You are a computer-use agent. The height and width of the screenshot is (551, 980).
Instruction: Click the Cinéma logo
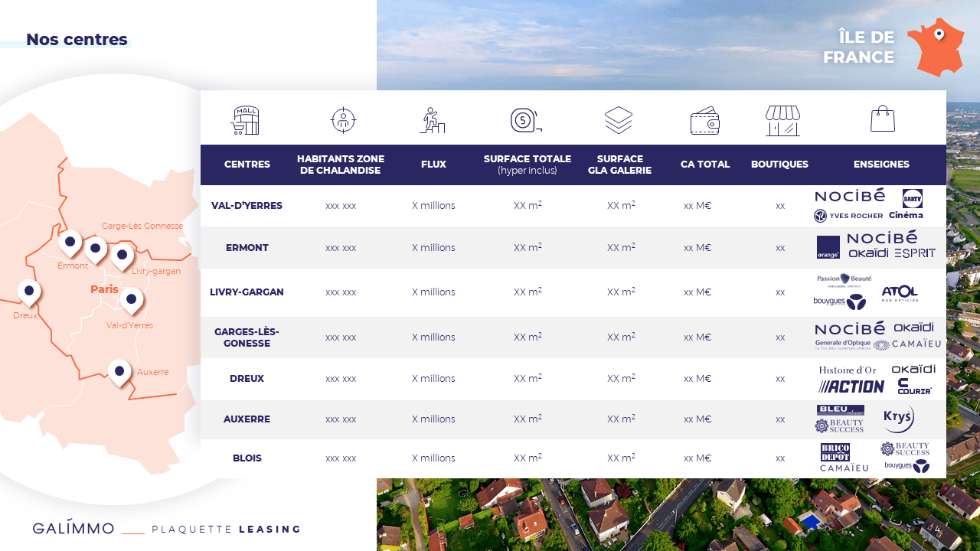[x=906, y=216]
